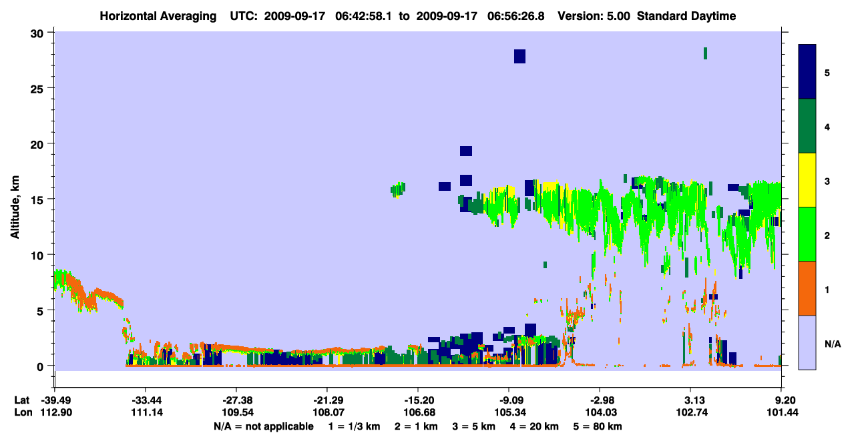
Task: Click the '1 = 1/3 km' legend text
Action: coord(356,426)
